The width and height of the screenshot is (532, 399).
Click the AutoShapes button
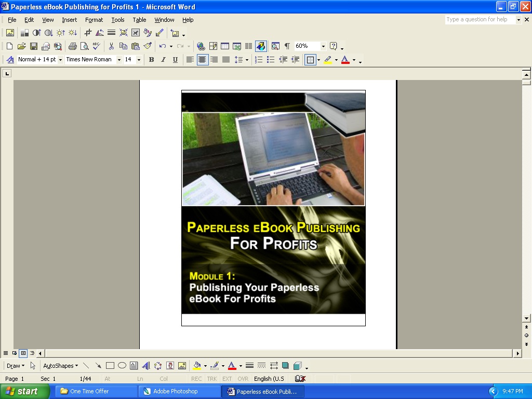point(60,366)
